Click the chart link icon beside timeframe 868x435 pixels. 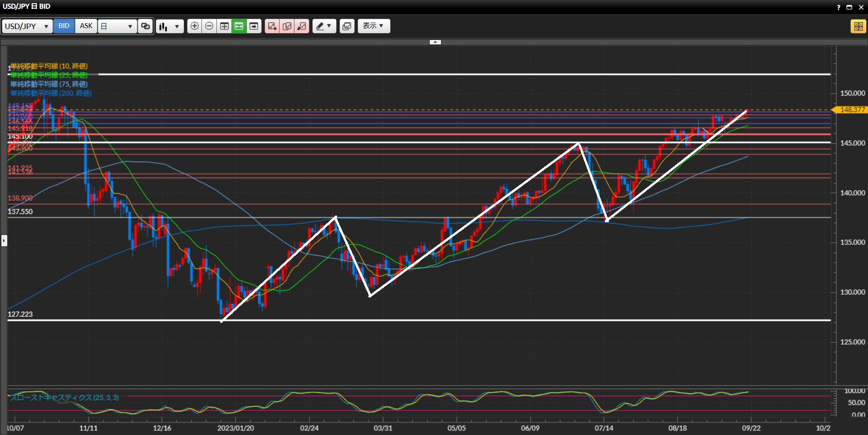[x=145, y=26]
